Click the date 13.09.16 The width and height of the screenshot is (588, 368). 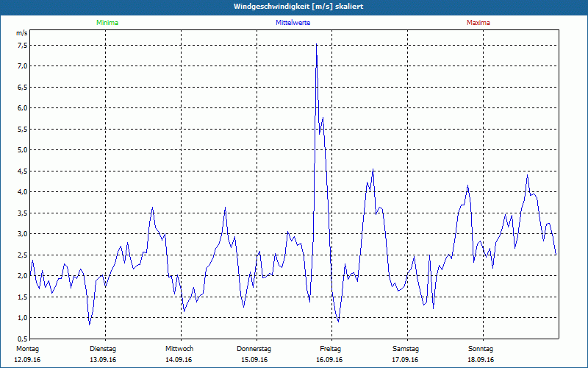click(x=103, y=360)
